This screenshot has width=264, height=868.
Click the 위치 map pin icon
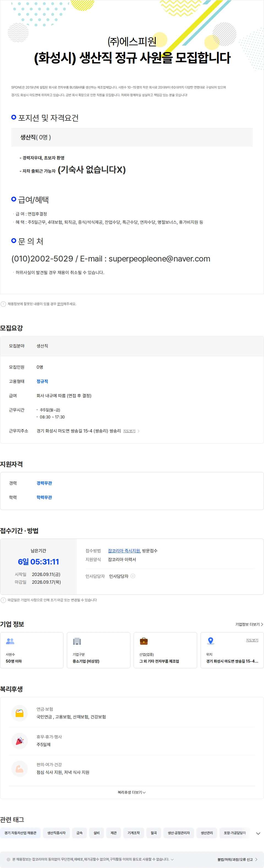210,641
